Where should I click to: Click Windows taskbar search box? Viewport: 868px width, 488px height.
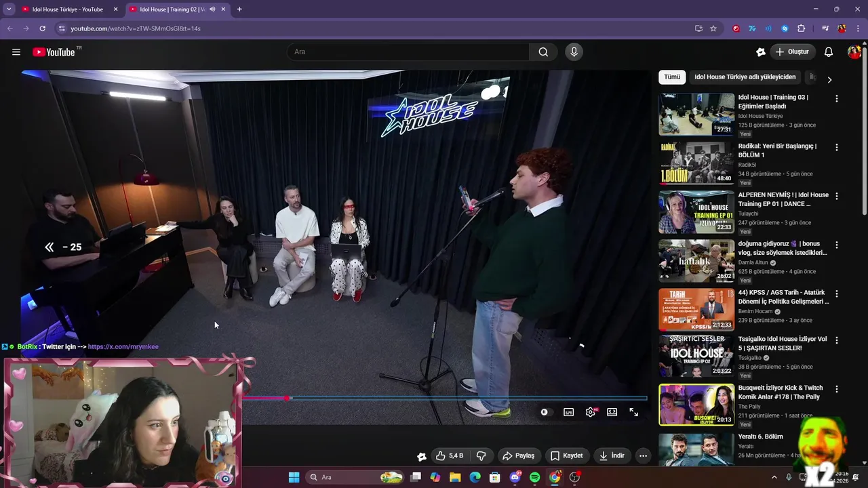tap(354, 477)
